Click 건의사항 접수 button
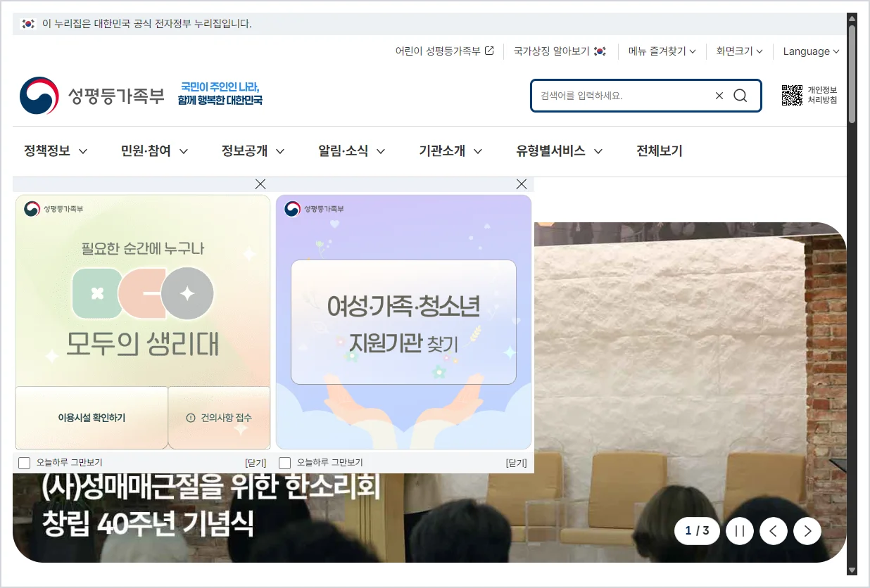The height and width of the screenshot is (588, 870). click(219, 418)
